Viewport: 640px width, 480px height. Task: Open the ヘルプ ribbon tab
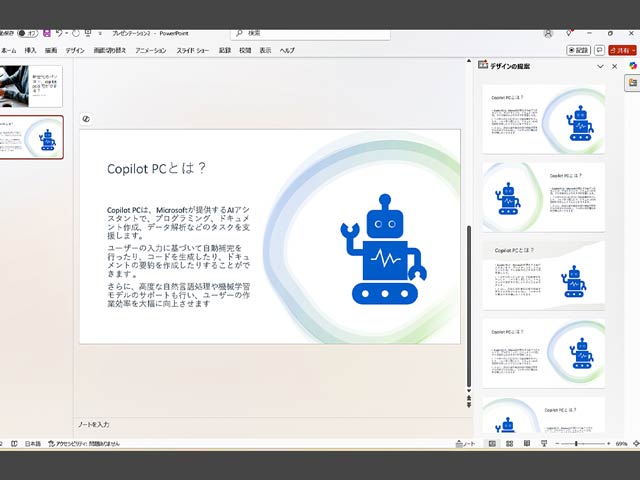(x=287, y=51)
